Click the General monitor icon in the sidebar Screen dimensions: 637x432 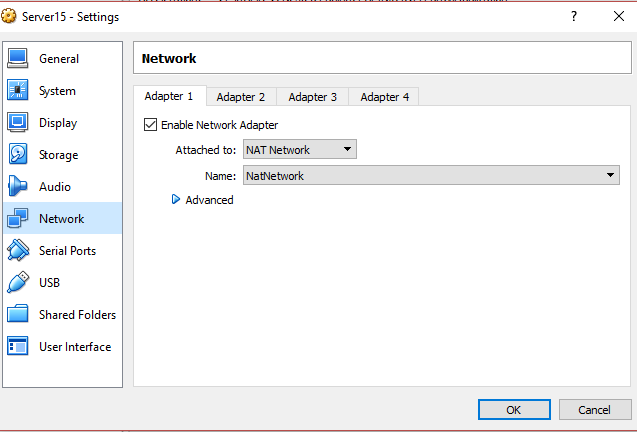click(x=17, y=58)
